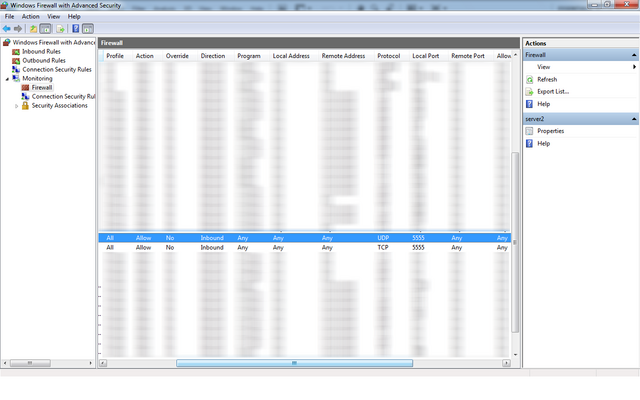Click the Security Associations padlock icon
This screenshot has width=640, height=400.
pos(25,106)
